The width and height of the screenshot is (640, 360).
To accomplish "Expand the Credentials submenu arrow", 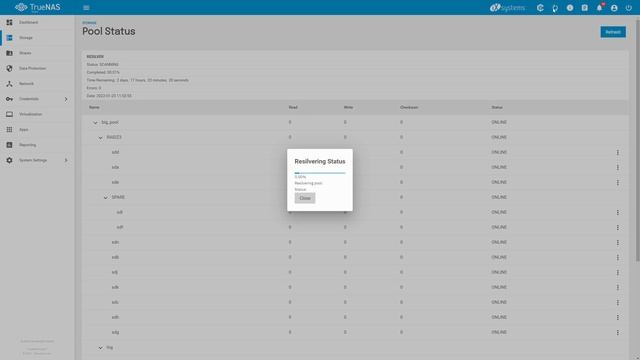I will [x=66, y=99].
